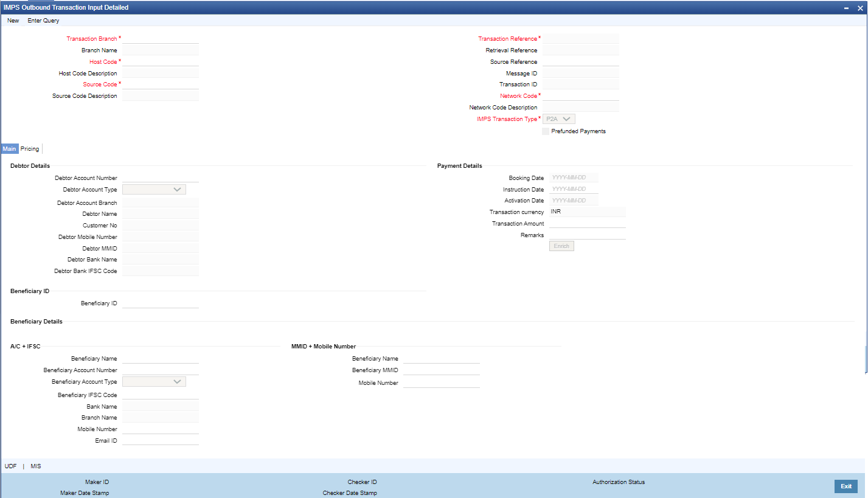The width and height of the screenshot is (868, 498).
Task: Click the Activation Date field
Action: pyautogui.click(x=574, y=201)
